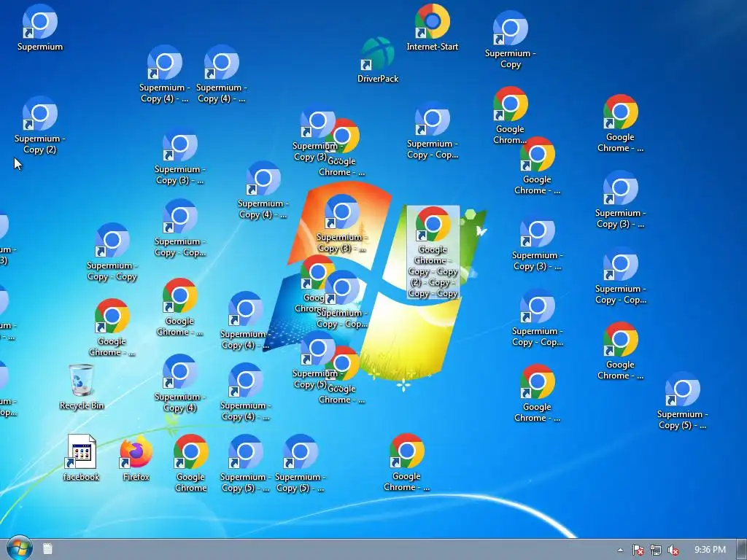Click Supermium - Copy (3) on the orange flag pane

coord(341,224)
